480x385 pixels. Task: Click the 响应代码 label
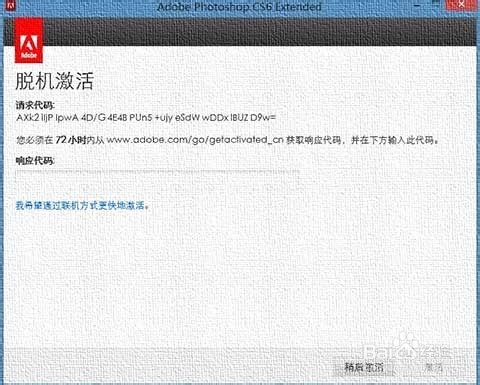(35, 161)
